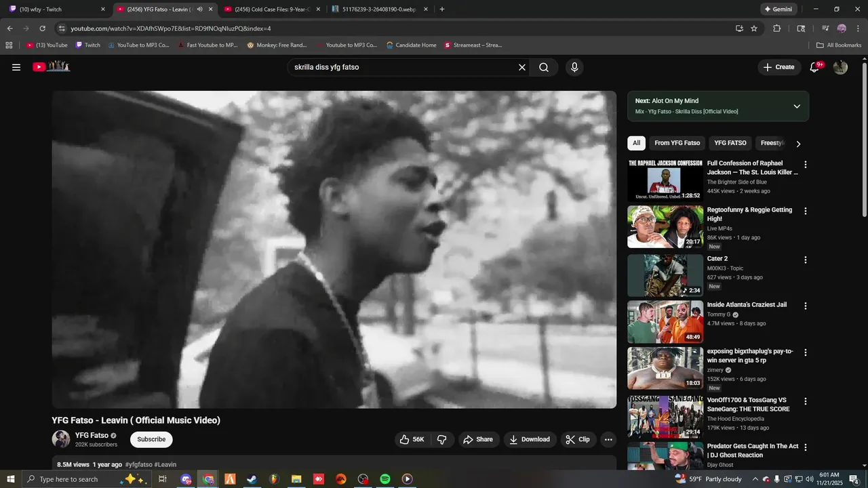Open Steam from the taskbar
Viewport: 868px width, 488px height.
[252, 479]
